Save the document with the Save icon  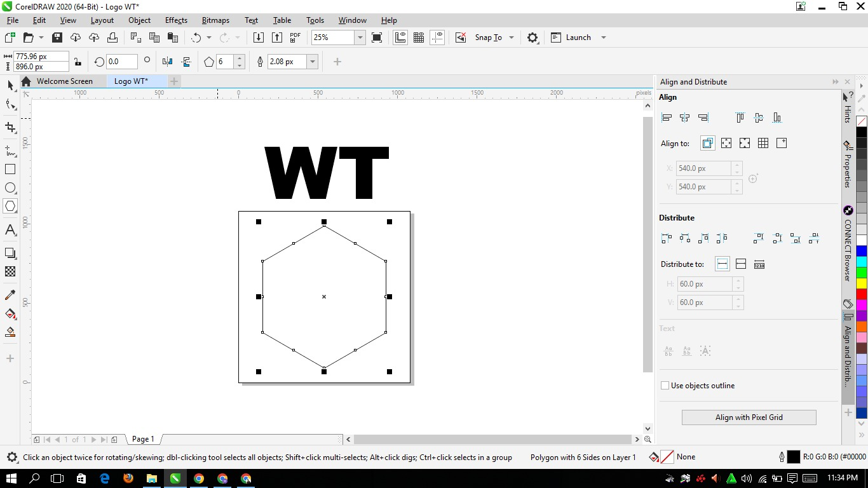tap(57, 37)
